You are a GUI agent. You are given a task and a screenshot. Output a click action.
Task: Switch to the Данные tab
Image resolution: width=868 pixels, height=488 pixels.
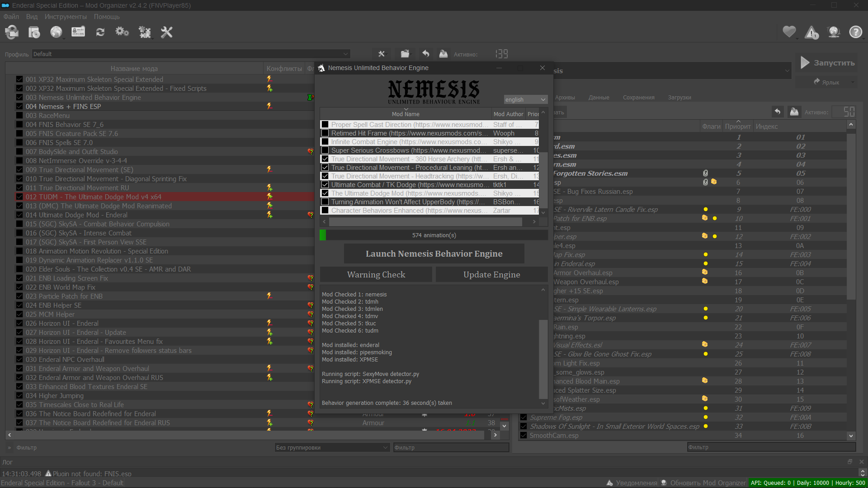[599, 97]
